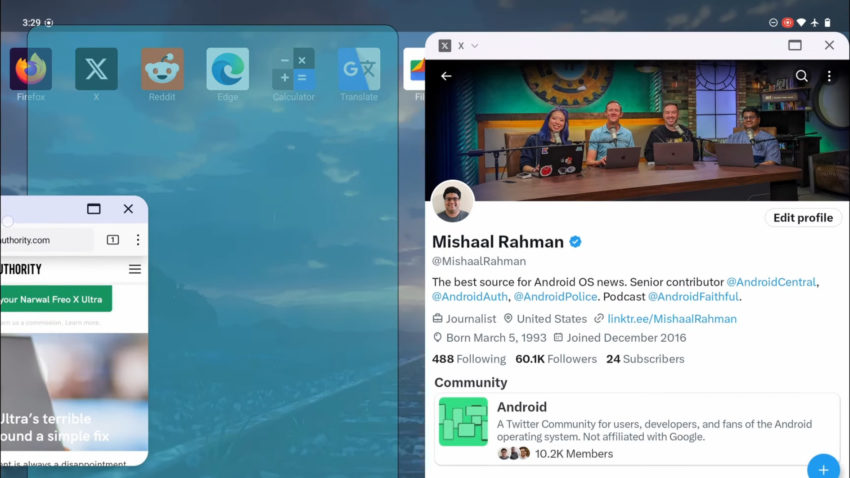Tap the blue compose plus button
The image size is (850, 478).
click(823, 468)
